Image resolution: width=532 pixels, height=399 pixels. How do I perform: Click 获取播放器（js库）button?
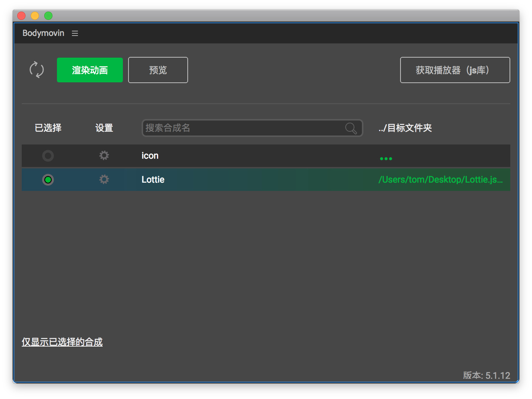click(x=455, y=70)
